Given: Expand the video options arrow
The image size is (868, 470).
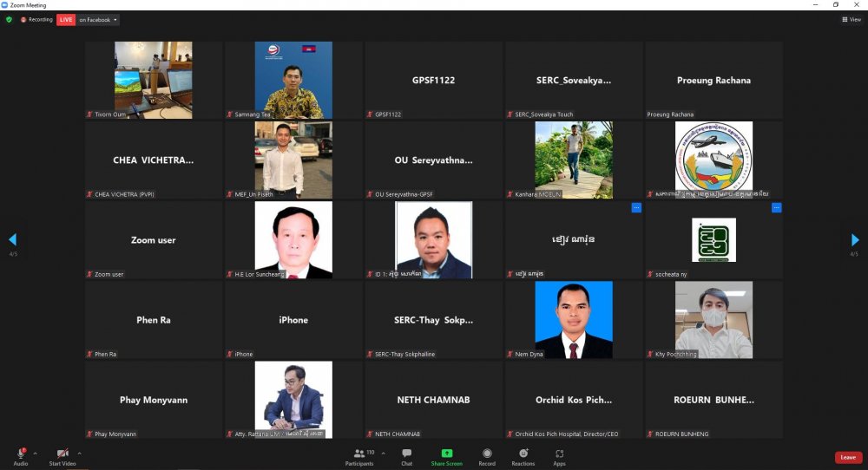Looking at the screenshot, I should click(80, 453).
